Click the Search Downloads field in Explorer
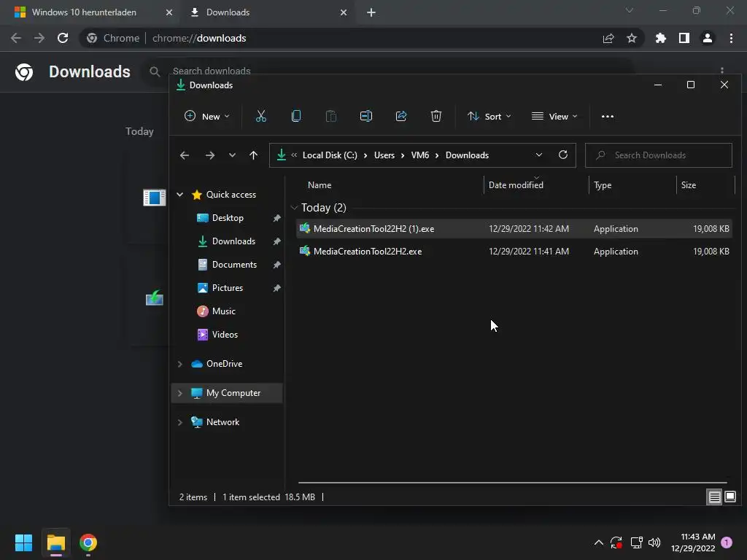The width and height of the screenshot is (747, 560). 659,155
